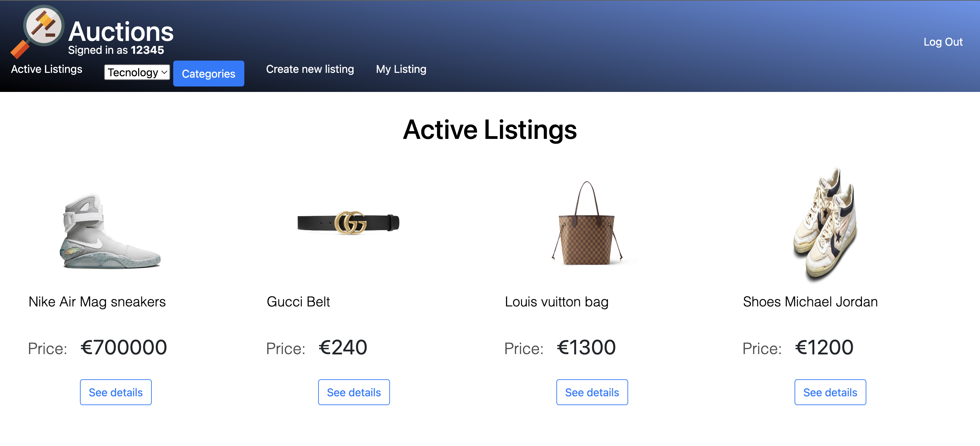Click the Louis vuitton bag title link

tap(557, 302)
